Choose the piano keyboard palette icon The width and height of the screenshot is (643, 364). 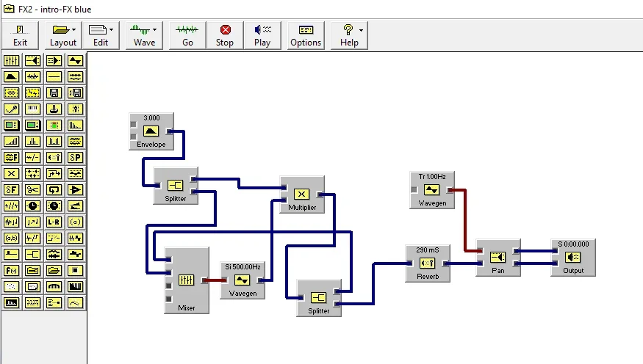click(33, 109)
